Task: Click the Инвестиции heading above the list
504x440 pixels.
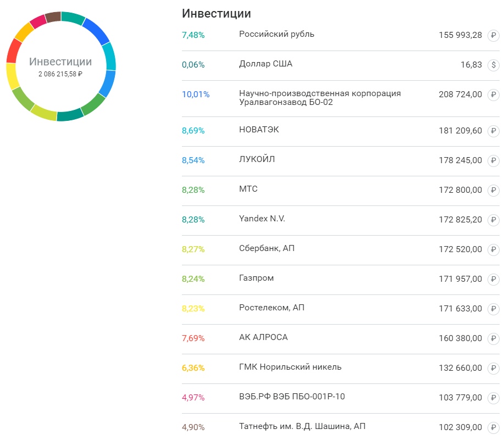Action: [217, 14]
